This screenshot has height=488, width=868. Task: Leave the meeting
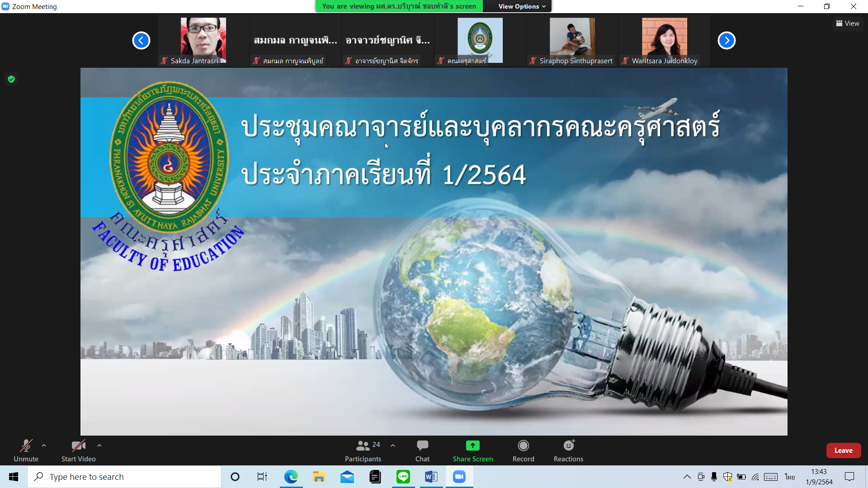[x=844, y=450]
